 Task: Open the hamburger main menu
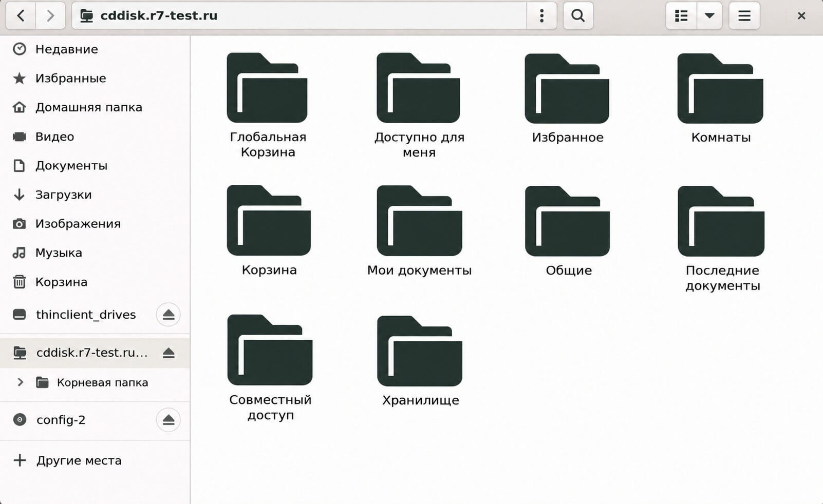point(744,15)
